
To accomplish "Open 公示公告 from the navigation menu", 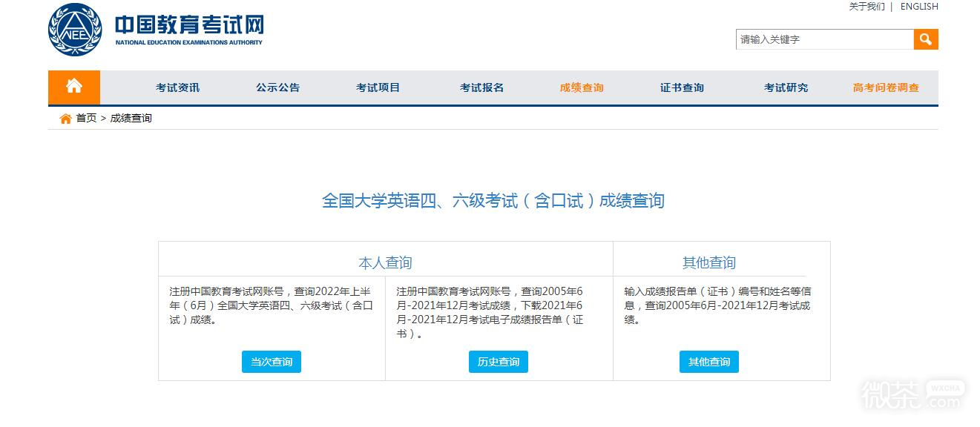I will [x=277, y=87].
